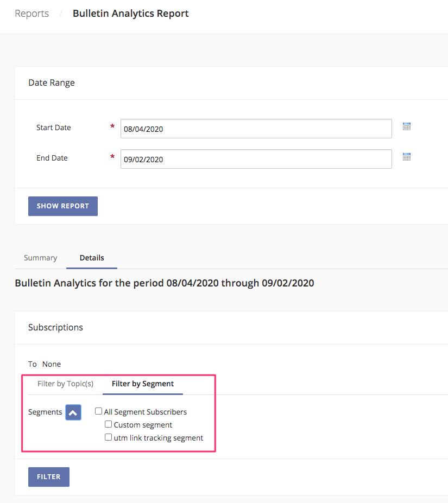Open the End Date calendar picker icon
This screenshot has height=503, width=448.
tap(406, 156)
